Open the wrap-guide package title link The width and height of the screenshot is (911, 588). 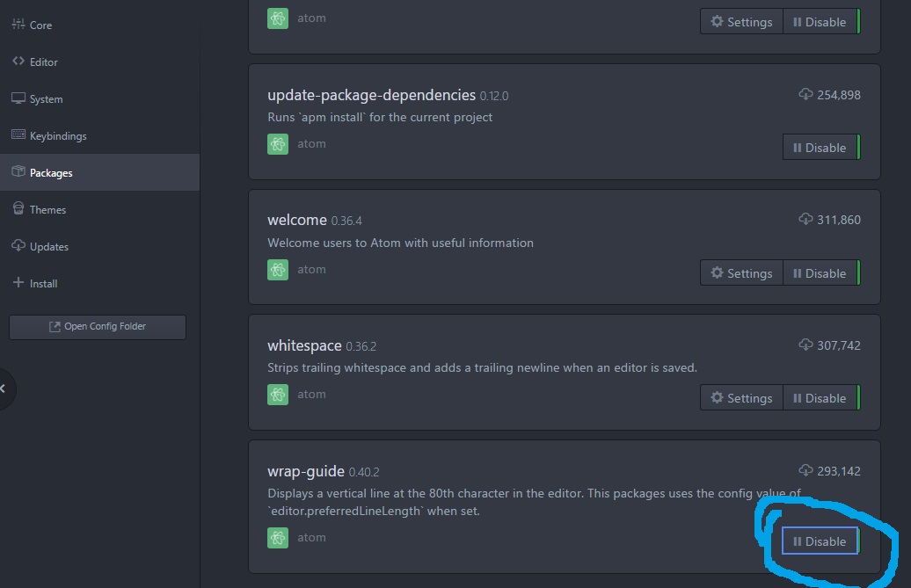306,472
